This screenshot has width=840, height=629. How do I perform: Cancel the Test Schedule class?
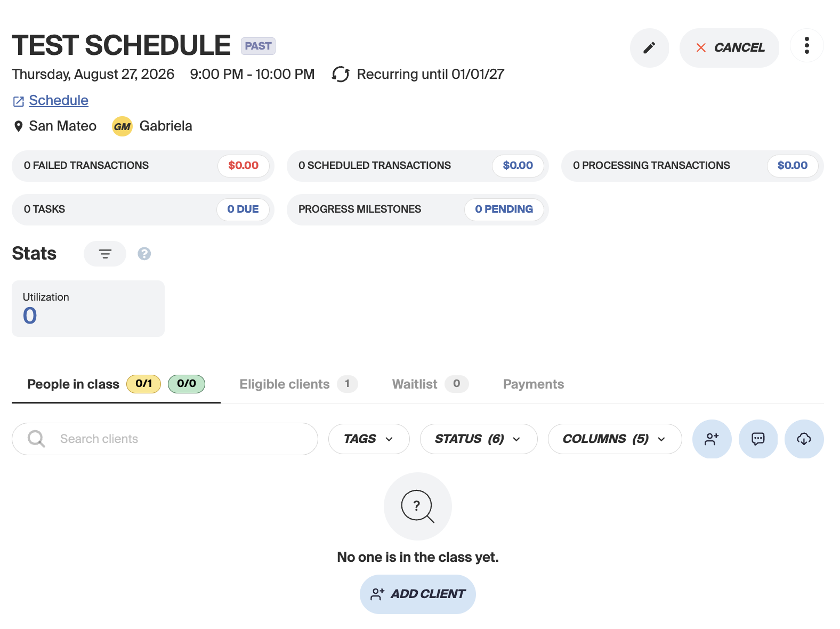tap(729, 48)
